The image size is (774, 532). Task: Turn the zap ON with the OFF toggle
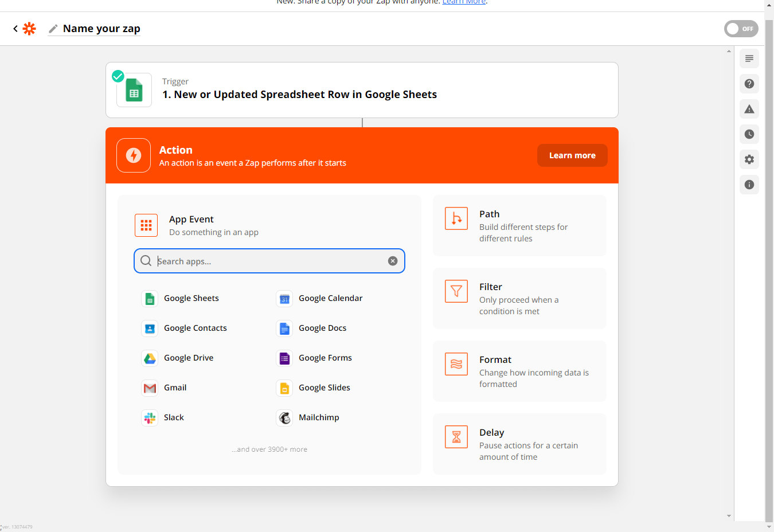pos(741,29)
